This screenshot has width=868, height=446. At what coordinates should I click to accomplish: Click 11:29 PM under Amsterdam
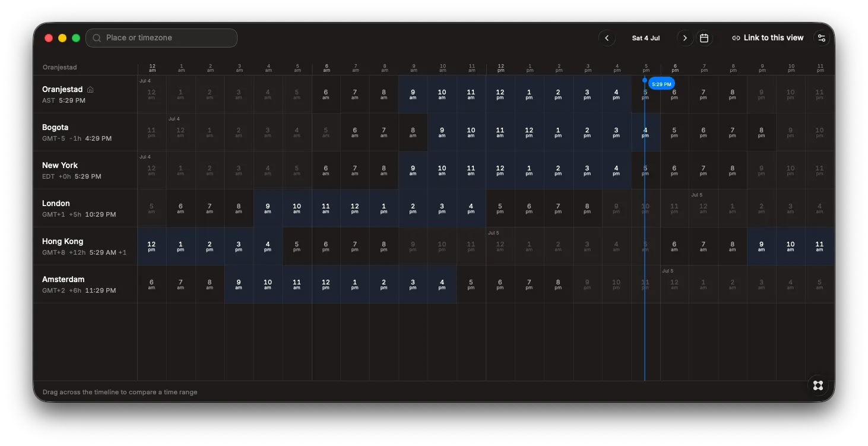[100, 290]
